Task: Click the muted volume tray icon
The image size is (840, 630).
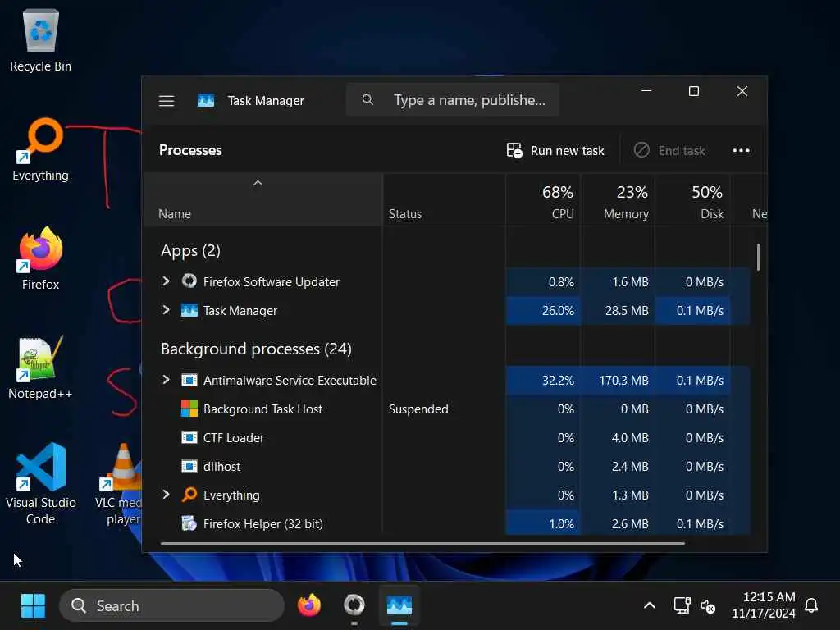Action: tap(708, 606)
